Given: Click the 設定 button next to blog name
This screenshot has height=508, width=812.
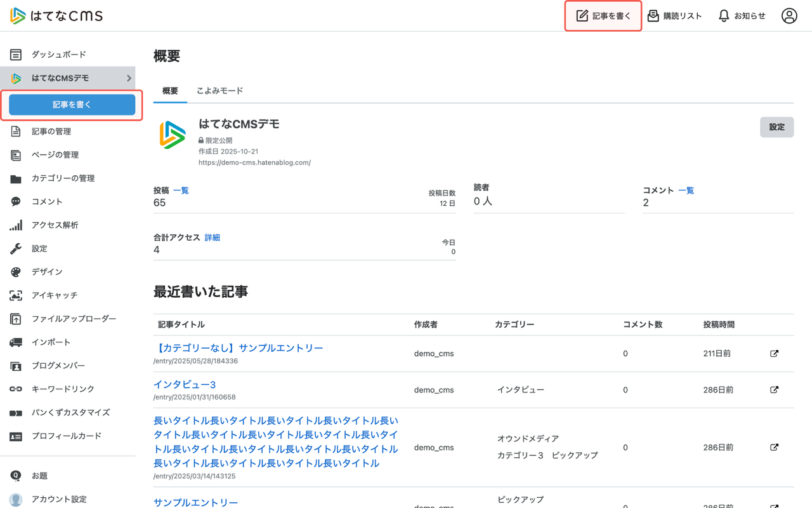Looking at the screenshot, I should [776, 127].
